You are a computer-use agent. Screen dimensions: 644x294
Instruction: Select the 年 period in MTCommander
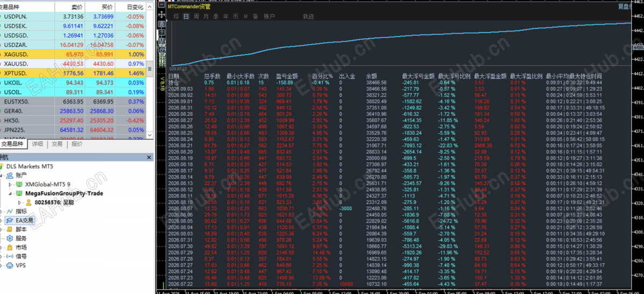225,17
